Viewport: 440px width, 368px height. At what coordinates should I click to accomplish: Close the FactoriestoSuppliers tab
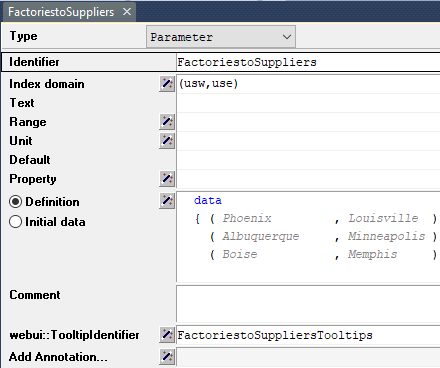click(127, 12)
